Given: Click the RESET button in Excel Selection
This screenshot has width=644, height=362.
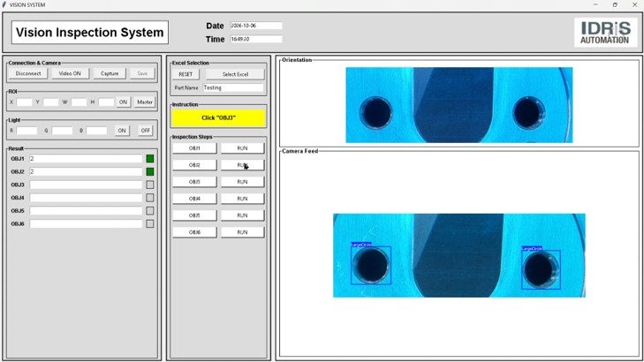Looking at the screenshot, I should (x=186, y=74).
